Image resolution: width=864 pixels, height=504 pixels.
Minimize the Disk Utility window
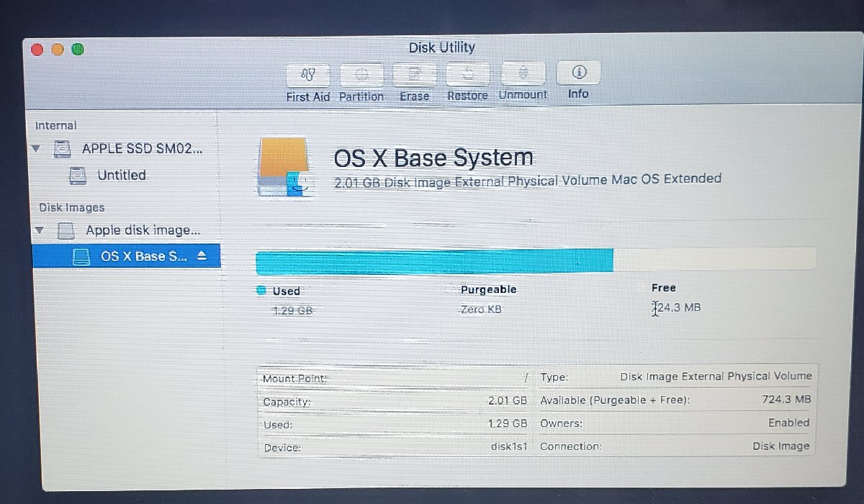click(58, 49)
